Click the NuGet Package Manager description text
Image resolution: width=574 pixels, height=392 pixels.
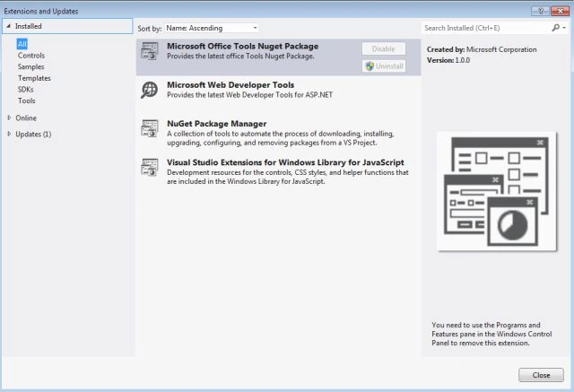tap(281, 138)
